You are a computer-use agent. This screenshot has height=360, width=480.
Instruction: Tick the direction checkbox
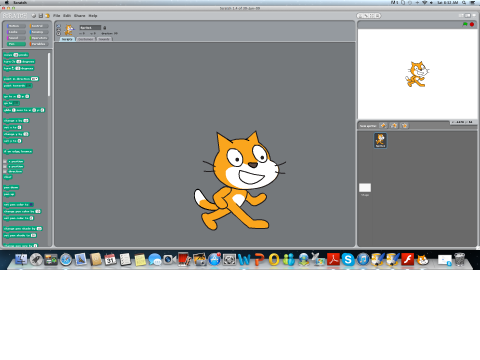(5, 171)
